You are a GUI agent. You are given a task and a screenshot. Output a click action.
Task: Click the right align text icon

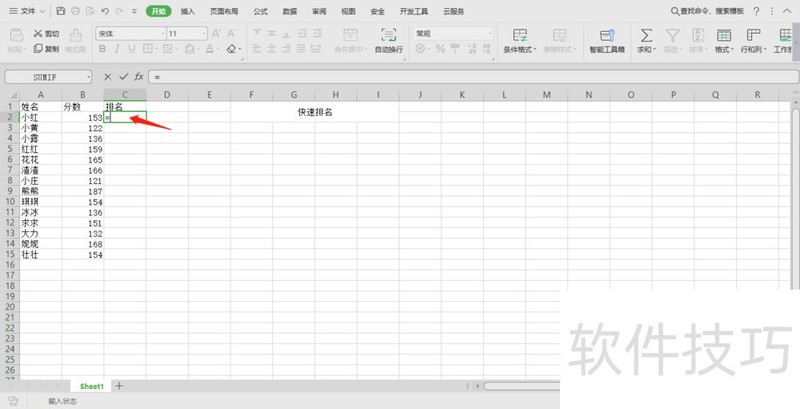287,49
